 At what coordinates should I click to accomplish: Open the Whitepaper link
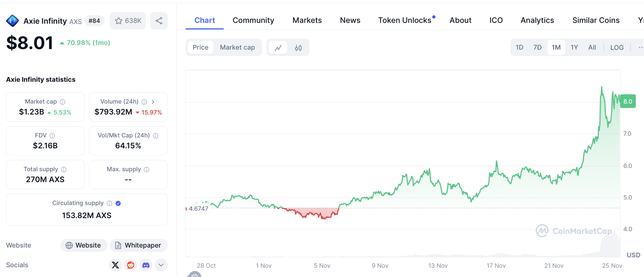[x=139, y=245]
